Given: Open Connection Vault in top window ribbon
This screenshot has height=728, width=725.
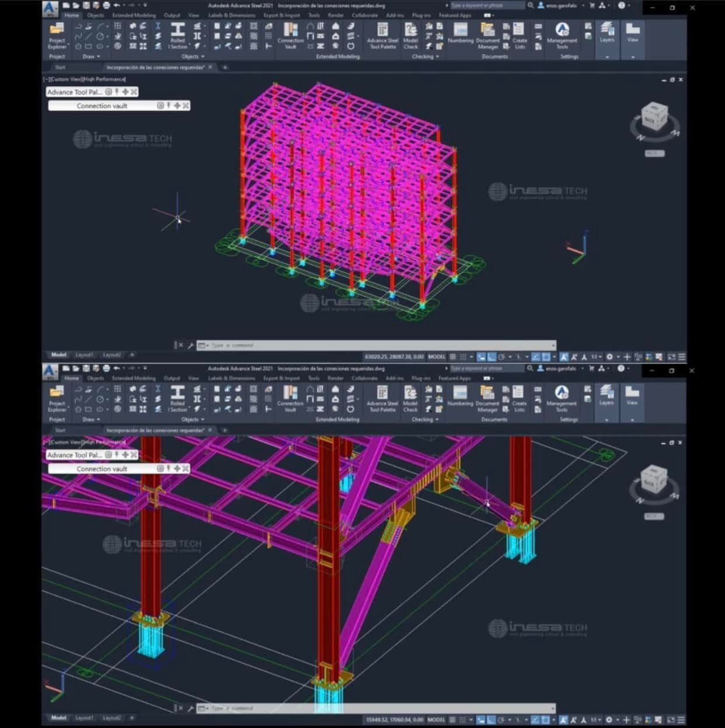Looking at the screenshot, I should pyautogui.click(x=290, y=36).
